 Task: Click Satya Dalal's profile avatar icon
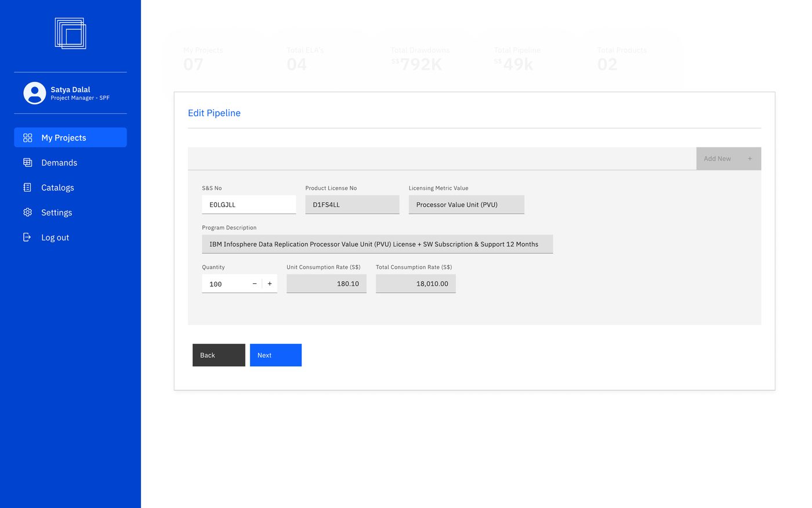[35, 93]
